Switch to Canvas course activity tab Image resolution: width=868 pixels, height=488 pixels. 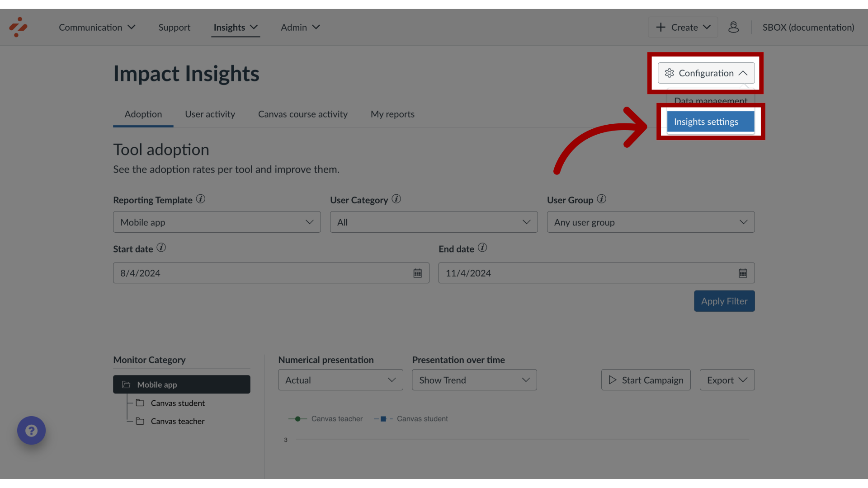[303, 114]
